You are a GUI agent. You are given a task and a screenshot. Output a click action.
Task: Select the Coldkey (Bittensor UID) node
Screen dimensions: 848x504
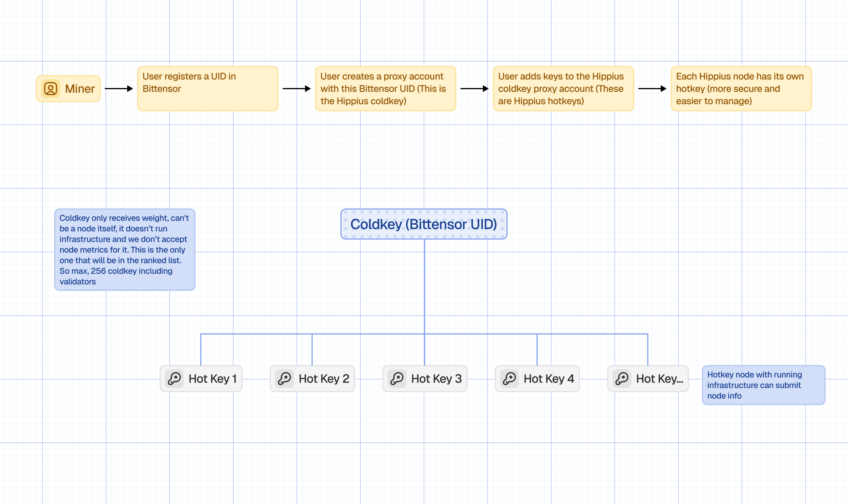click(x=424, y=224)
